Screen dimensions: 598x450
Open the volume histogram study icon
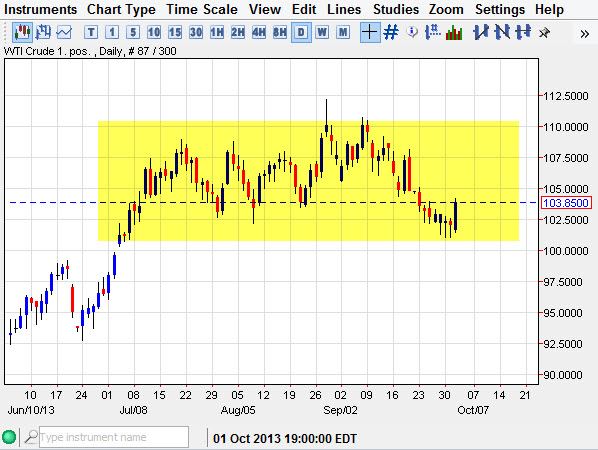(454, 32)
